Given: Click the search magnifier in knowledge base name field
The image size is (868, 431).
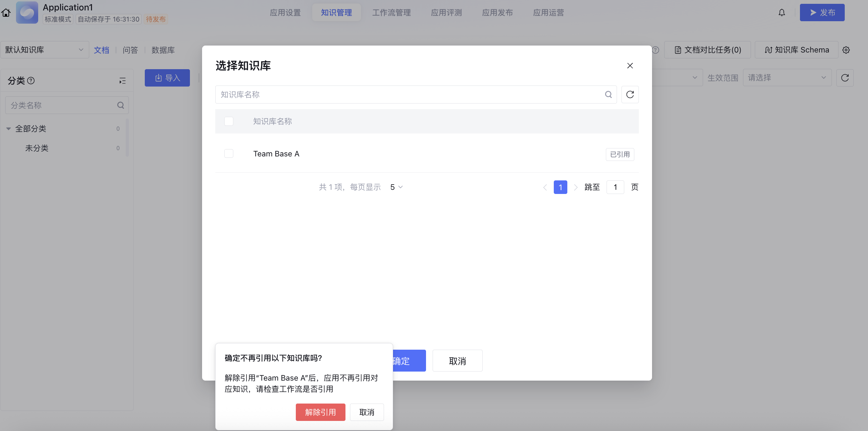Looking at the screenshot, I should 608,95.
